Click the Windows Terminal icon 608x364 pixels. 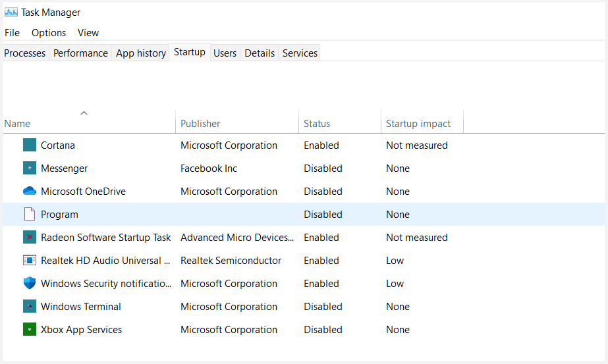tap(30, 306)
